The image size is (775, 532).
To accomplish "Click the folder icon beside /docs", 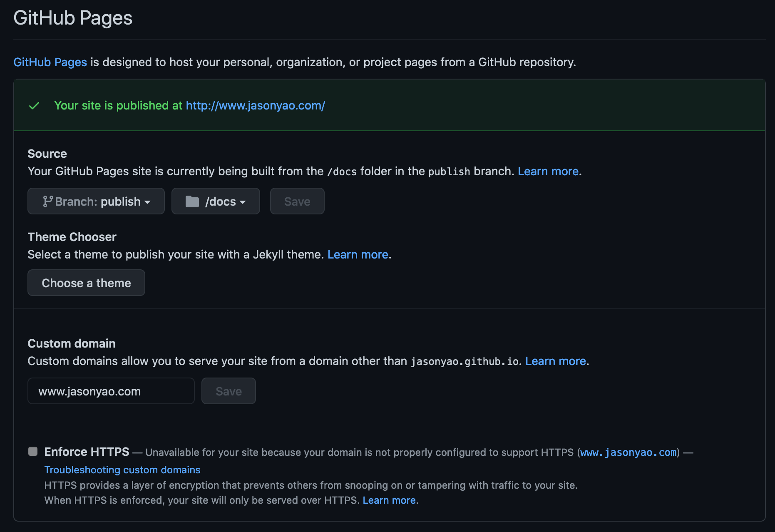I will point(192,201).
